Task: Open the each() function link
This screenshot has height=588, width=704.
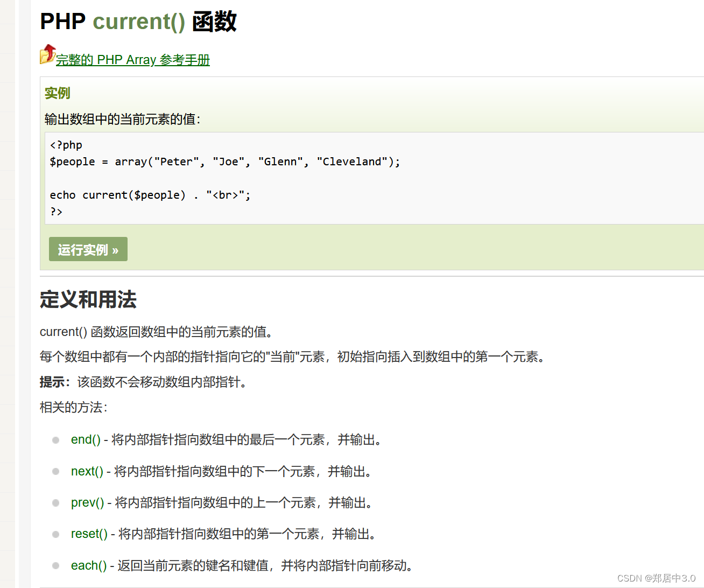Action: click(x=89, y=565)
